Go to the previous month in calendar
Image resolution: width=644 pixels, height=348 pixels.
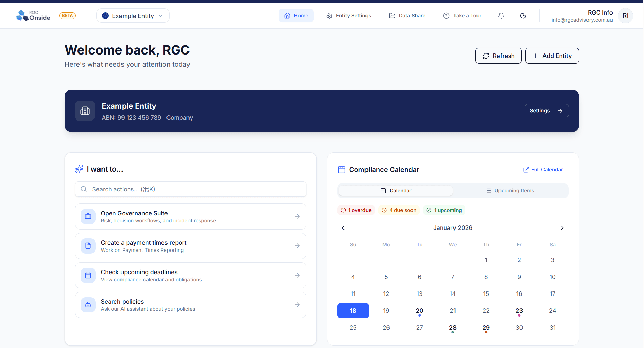click(x=343, y=228)
